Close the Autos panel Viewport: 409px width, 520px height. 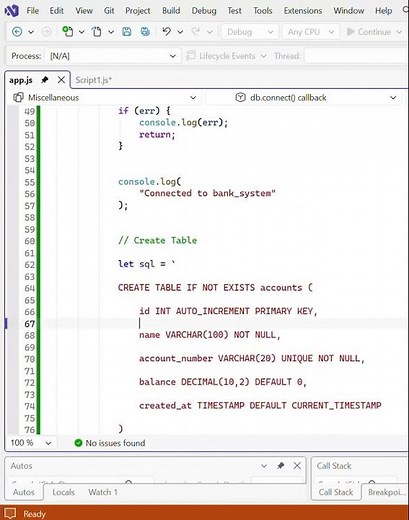click(297, 465)
